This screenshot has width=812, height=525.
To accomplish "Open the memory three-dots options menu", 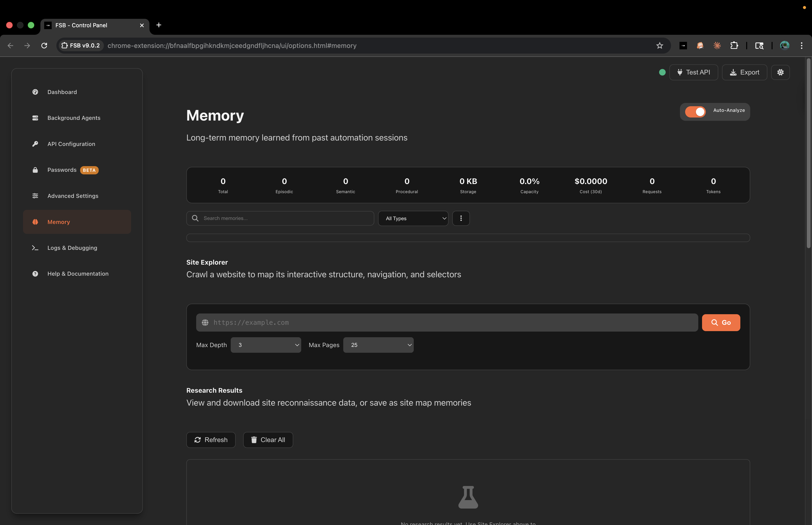I will click(461, 218).
